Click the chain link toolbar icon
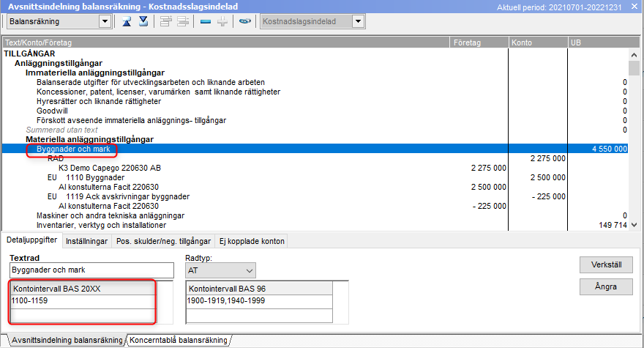The image size is (644, 348). point(244,21)
